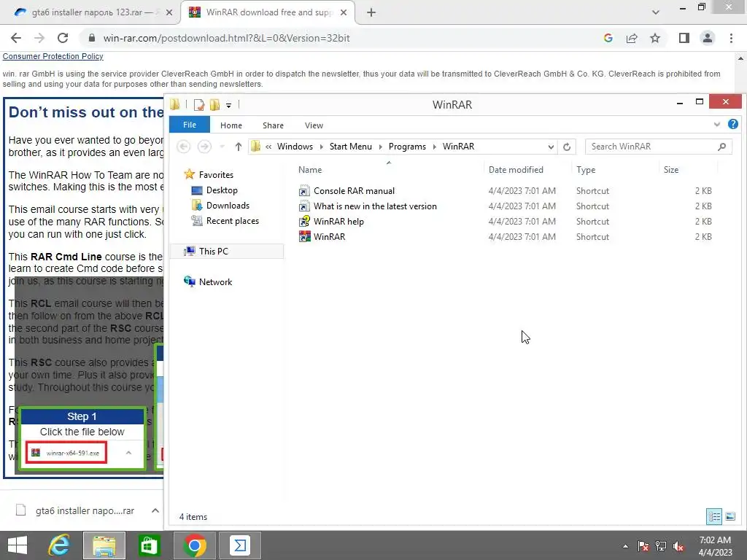
Task: Open the Consumer Protection Policy link
Action: click(x=53, y=56)
